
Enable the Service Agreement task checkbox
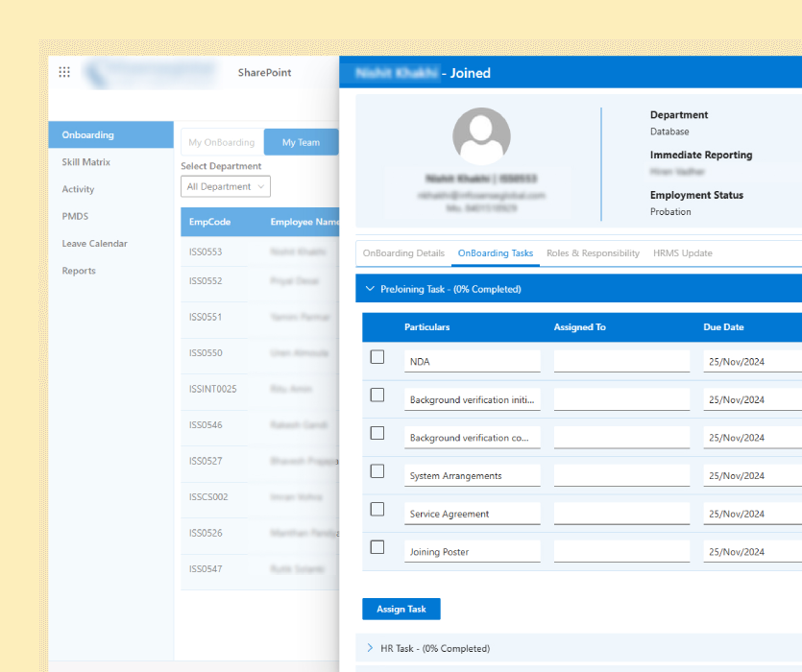[377, 510]
